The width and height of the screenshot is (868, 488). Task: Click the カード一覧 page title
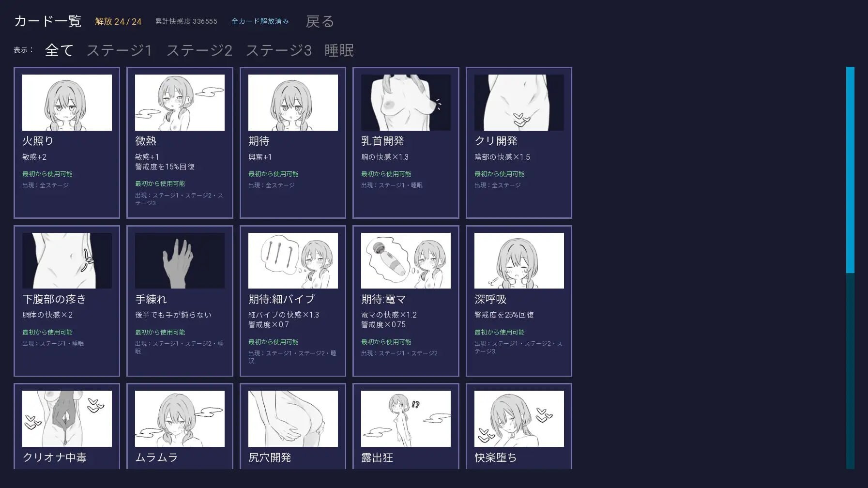(47, 21)
